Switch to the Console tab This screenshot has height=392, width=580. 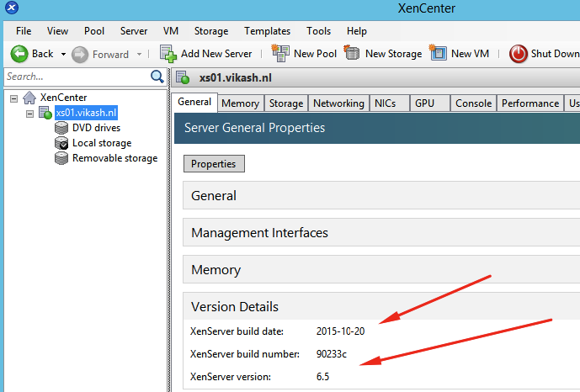[473, 103]
